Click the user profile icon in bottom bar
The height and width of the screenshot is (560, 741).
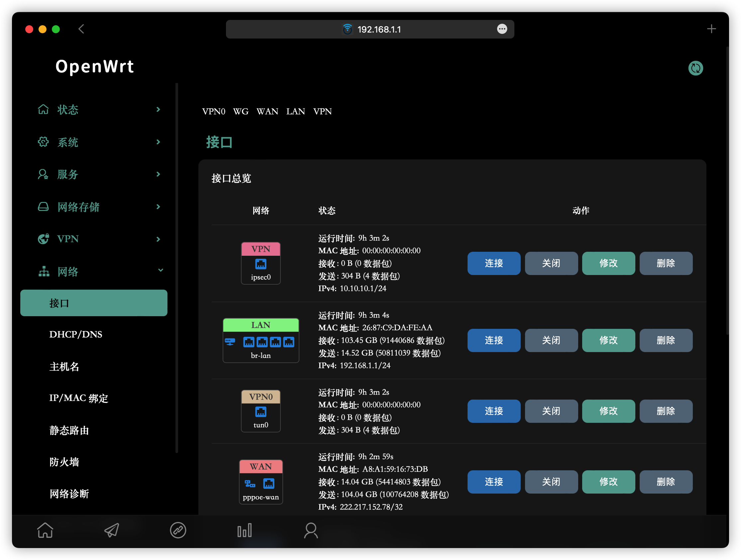(311, 530)
